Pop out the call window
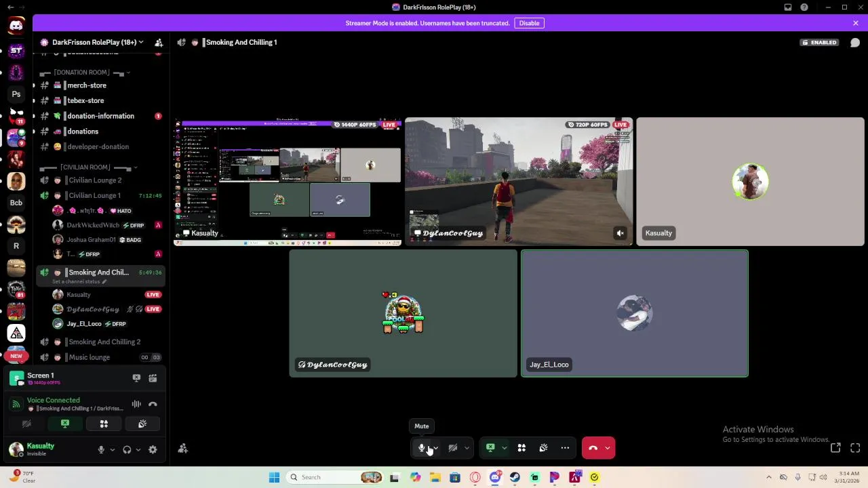Viewport: 868px width, 488px height. coord(835,448)
